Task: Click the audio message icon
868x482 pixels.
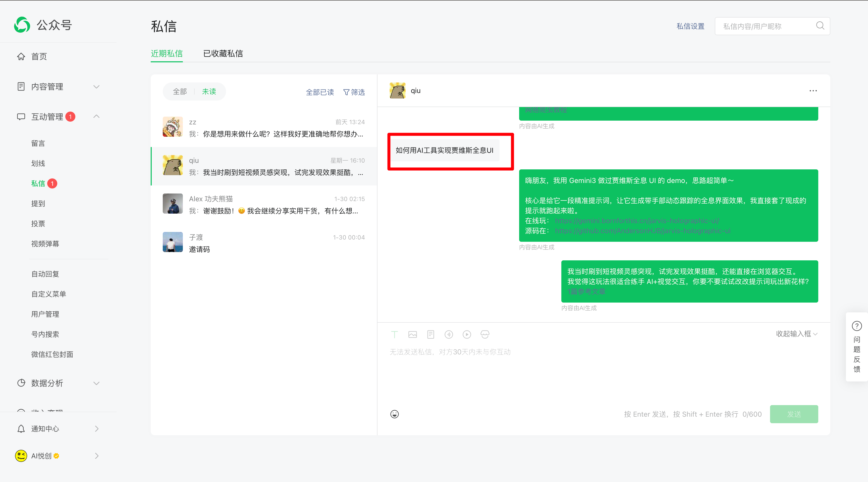Action: (x=449, y=334)
